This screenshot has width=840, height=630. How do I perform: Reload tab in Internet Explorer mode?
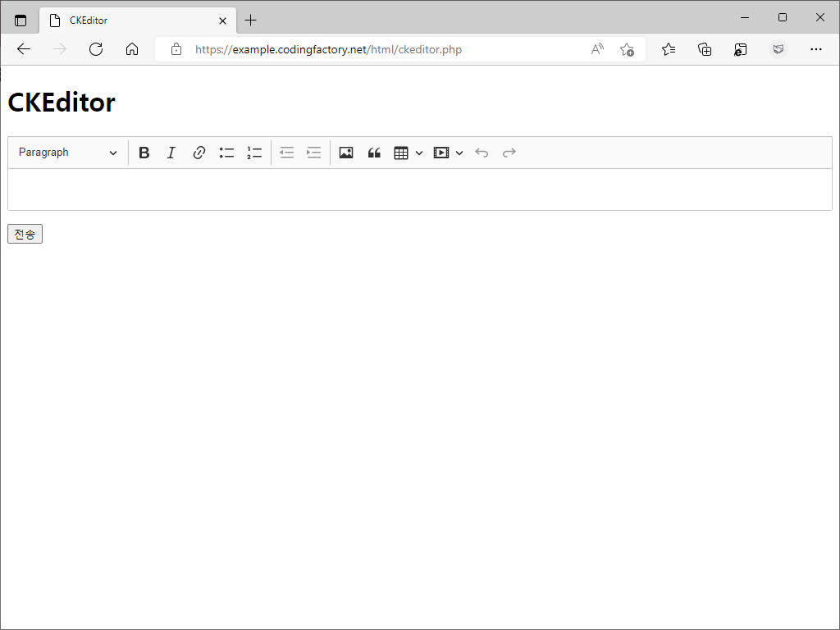click(x=741, y=49)
